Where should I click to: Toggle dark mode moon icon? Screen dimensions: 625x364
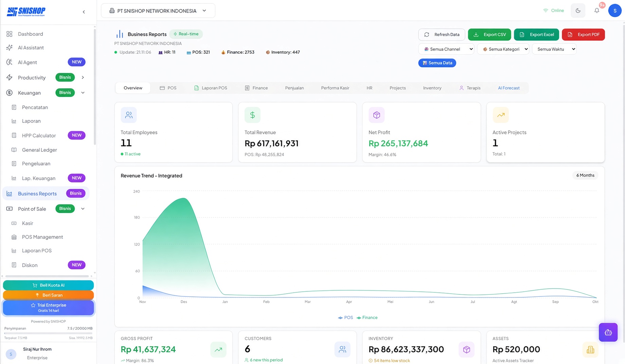(578, 11)
